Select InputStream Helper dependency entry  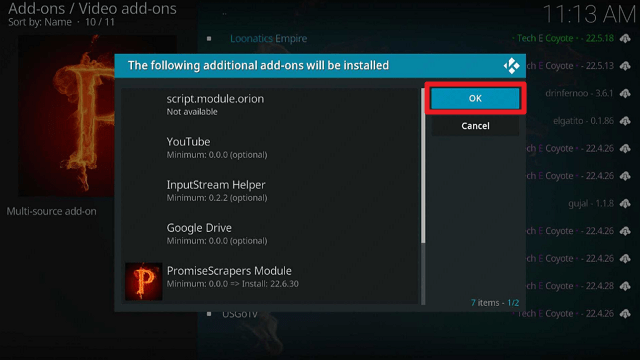point(271,191)
